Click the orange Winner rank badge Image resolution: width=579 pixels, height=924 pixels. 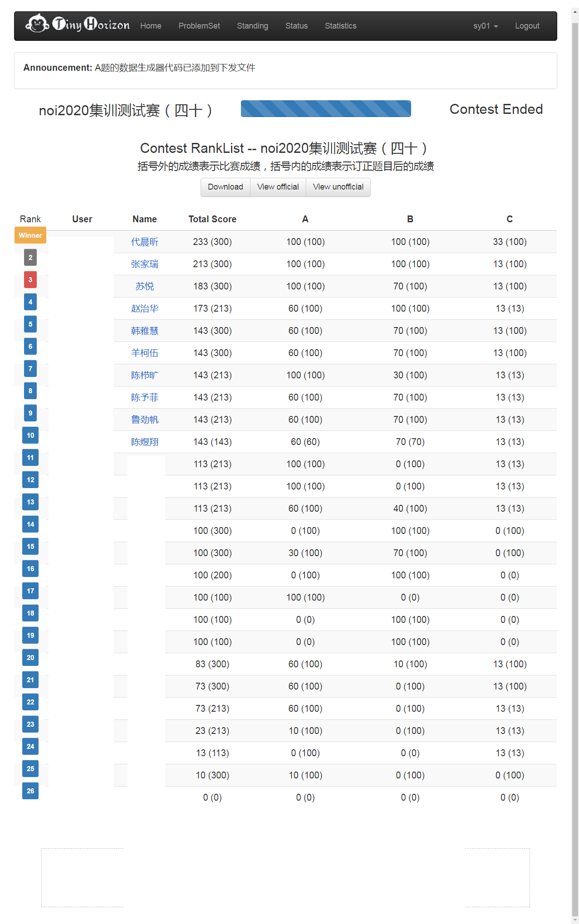point(30,235)
